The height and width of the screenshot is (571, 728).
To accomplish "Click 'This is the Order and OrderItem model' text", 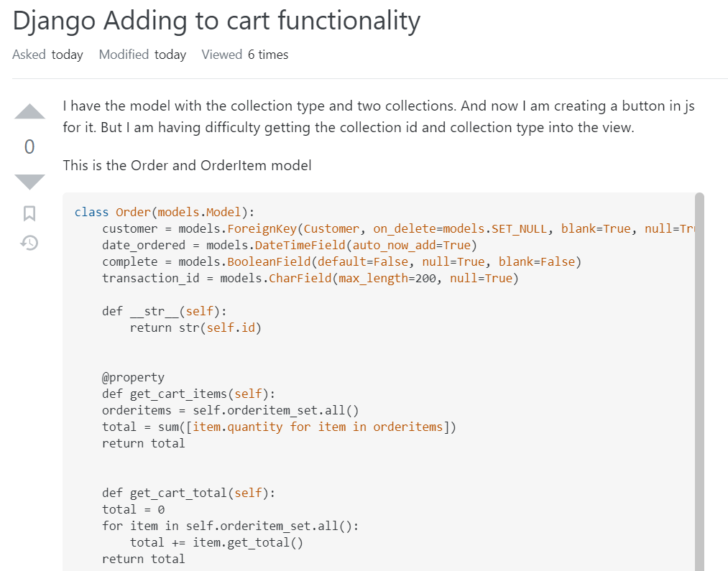I will [x=187, y=165].
